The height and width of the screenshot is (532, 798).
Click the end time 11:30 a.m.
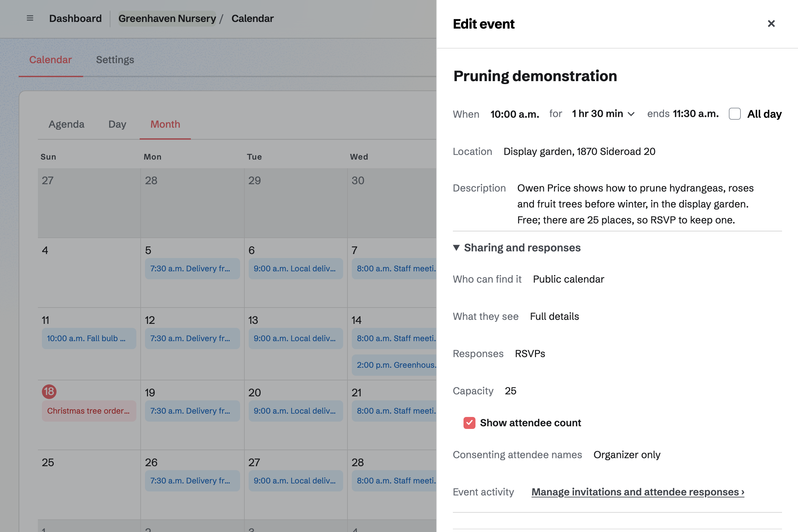click(696, 114)
